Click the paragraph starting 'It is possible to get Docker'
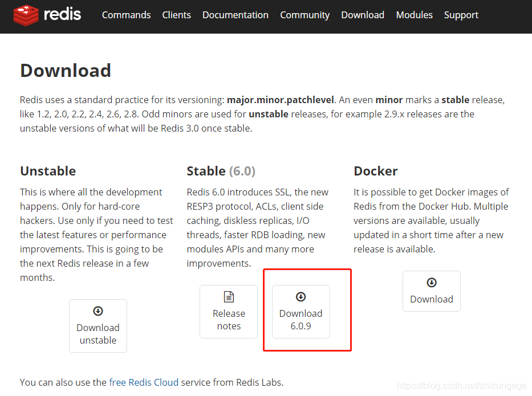Image resolution: width=532 pixels, height=396 pixels. coord(431,221)
